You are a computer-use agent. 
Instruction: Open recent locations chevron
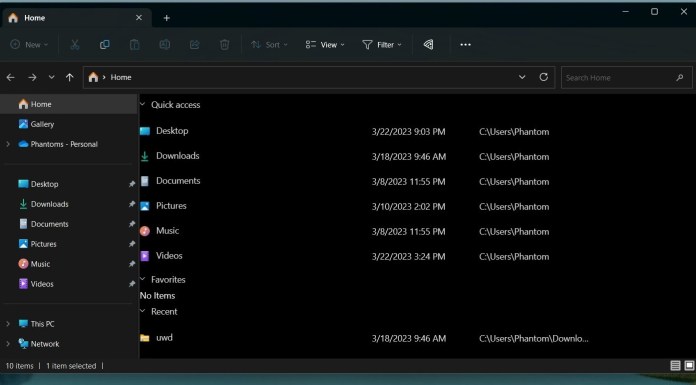51,77
